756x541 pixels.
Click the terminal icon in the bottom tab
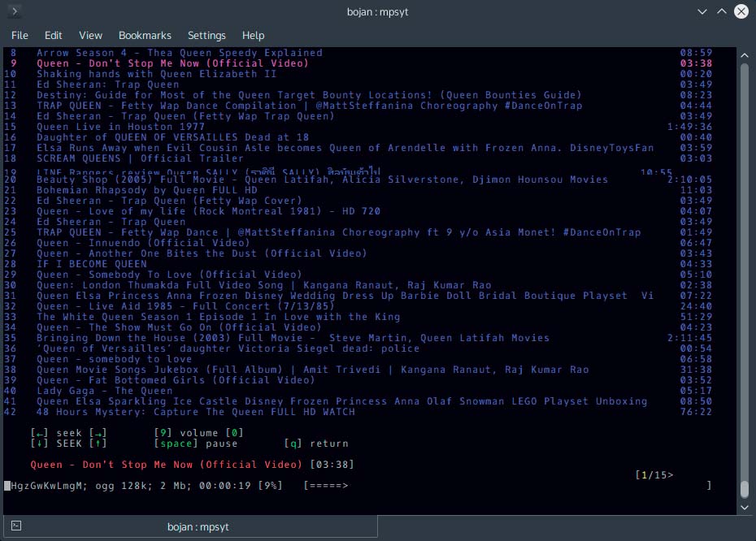click(x=16, y=526)
